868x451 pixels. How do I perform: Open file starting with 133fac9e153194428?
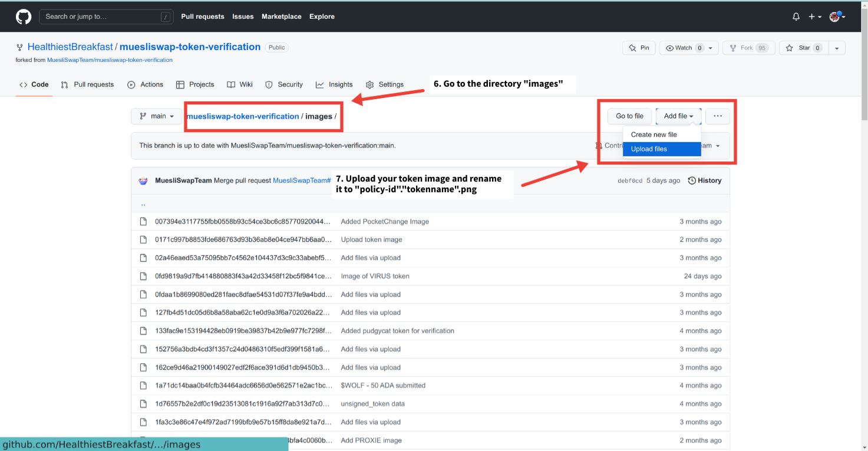click(243, 331)
